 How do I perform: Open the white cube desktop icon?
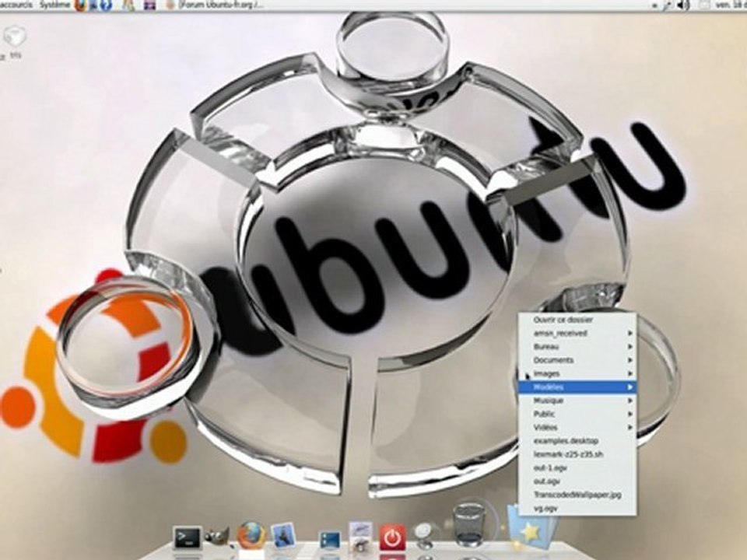[x=14, y=37]
